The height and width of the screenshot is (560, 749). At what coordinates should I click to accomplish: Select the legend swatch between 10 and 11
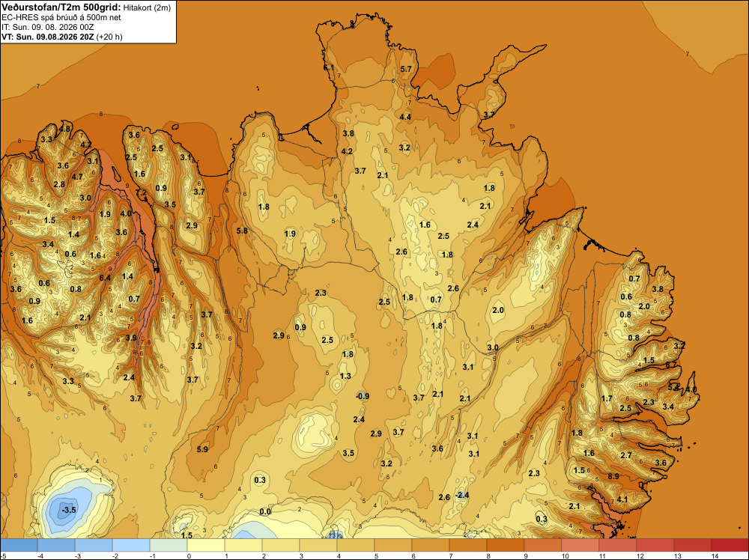(x=580, y=545)
